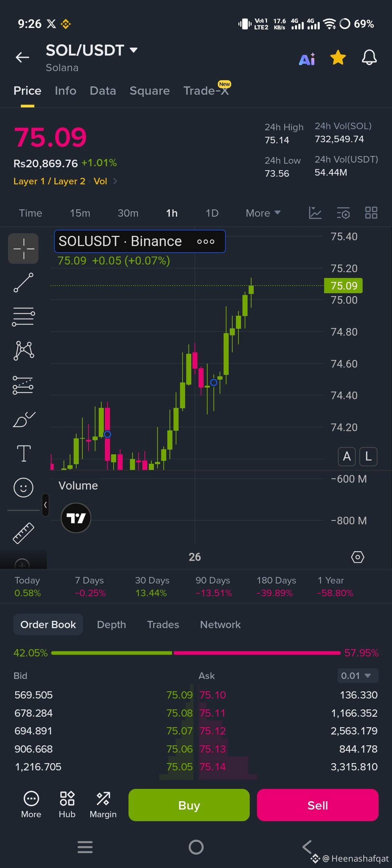392x868 pixels.
Task: Toggle log scale L button
Action: click(368, 456)
